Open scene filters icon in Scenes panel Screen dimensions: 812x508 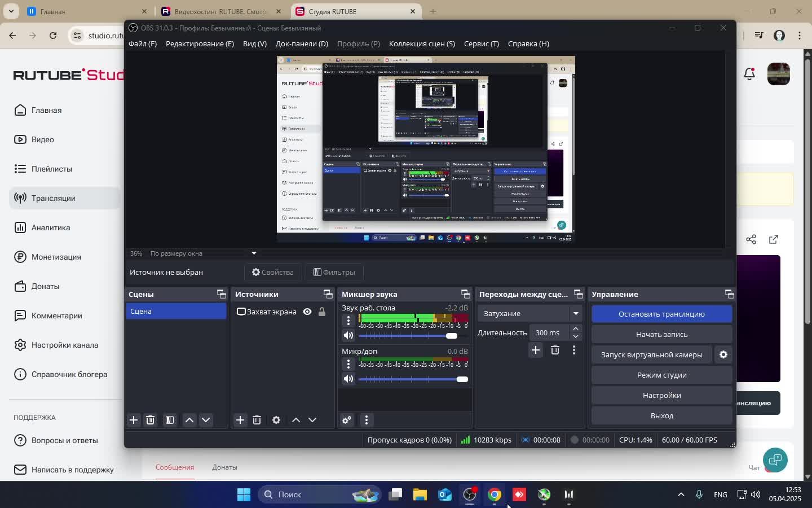click(x=170, y=420)
